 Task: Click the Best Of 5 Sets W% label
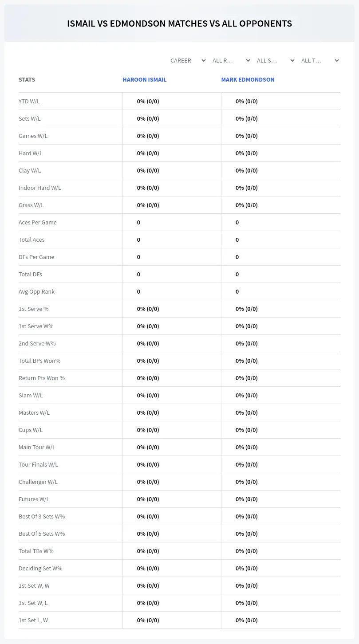pyautogui.click(x=42, y=534)
